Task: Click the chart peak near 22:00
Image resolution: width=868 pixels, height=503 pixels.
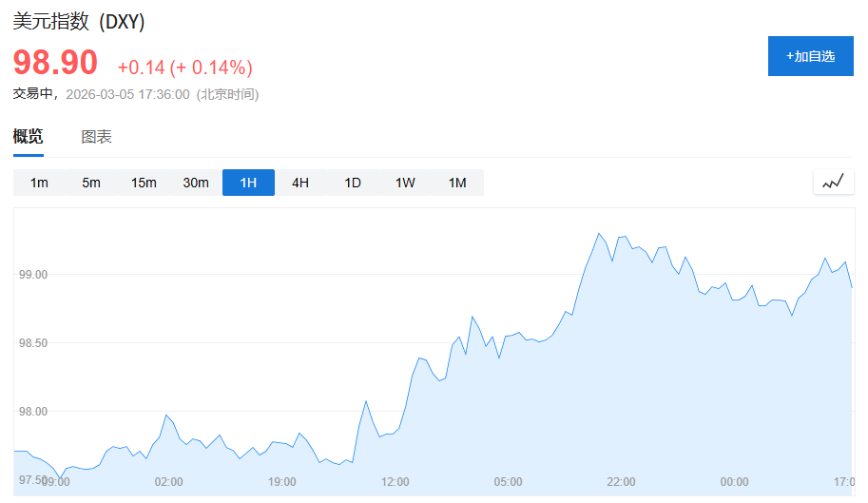Action: [x=599, y=233]
